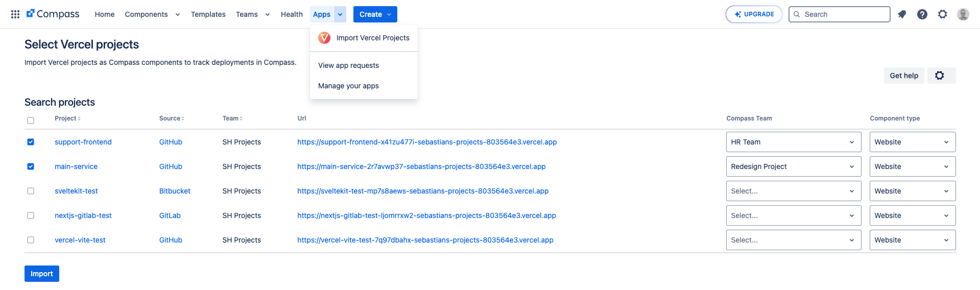Check the sveltekit-test checkbox
980x290 pixels.
point(31,191)
